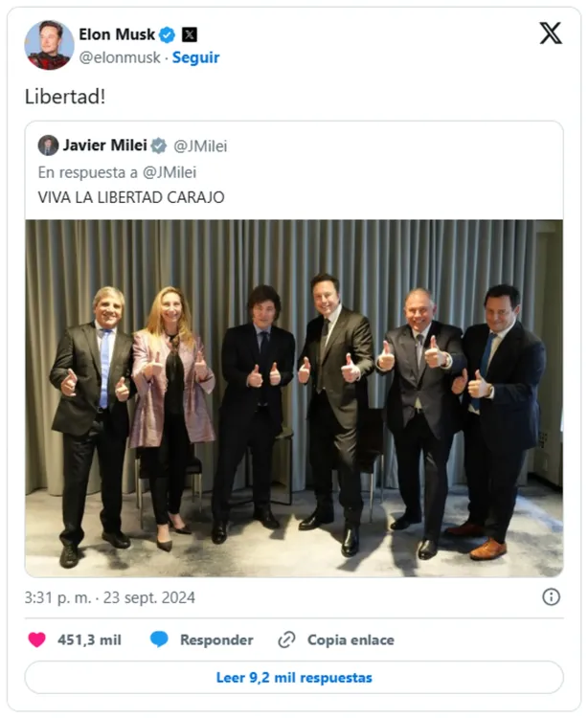
Task: Open Javier Milei's small profile avatar
Action: coord(48,146)
